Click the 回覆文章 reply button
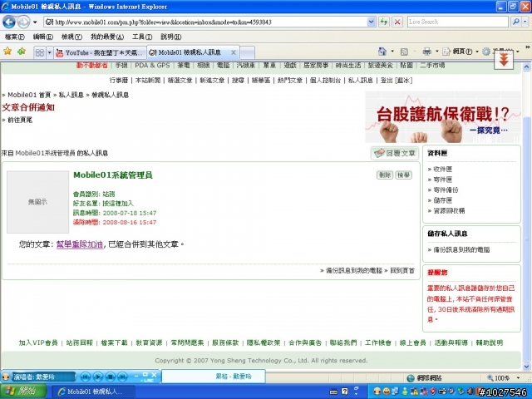Viewport: 532px width, 399px height. click(x=395, y=153)
